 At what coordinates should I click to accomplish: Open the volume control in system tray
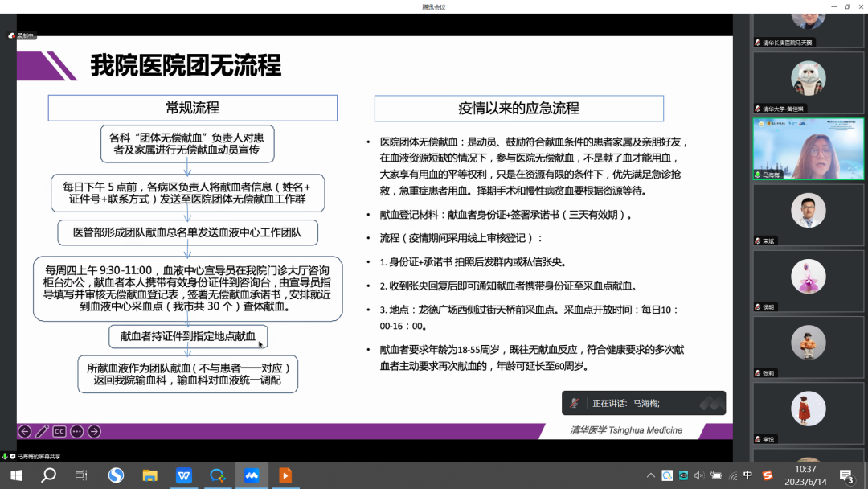[x=698, y=475]
